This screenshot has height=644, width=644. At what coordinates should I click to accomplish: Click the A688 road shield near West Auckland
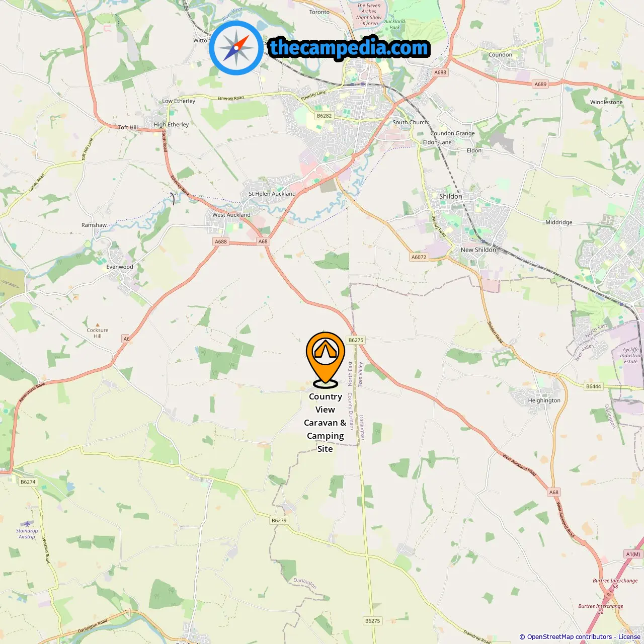coord(221,242)
